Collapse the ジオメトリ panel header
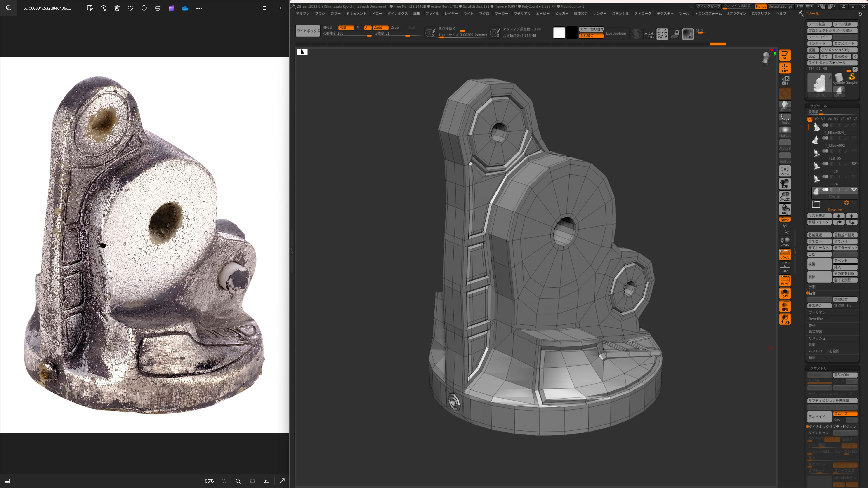Screen dimensions: 868x488 click(818, 368)
